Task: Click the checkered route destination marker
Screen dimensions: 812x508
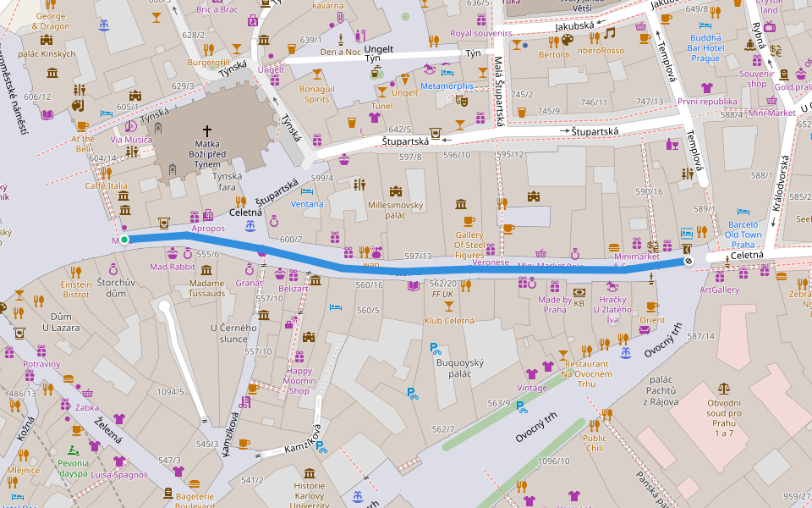Action: pyautogui.click(x=689, y=261)
